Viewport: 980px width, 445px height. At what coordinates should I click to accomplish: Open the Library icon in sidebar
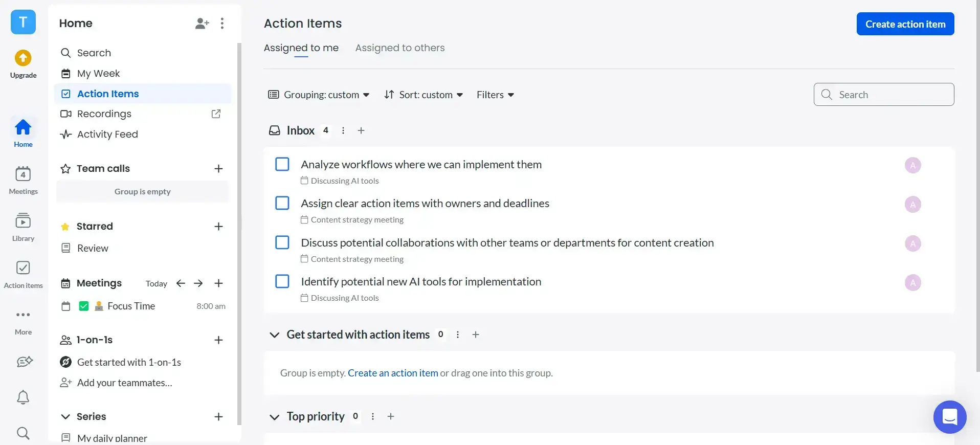[23, 221]
